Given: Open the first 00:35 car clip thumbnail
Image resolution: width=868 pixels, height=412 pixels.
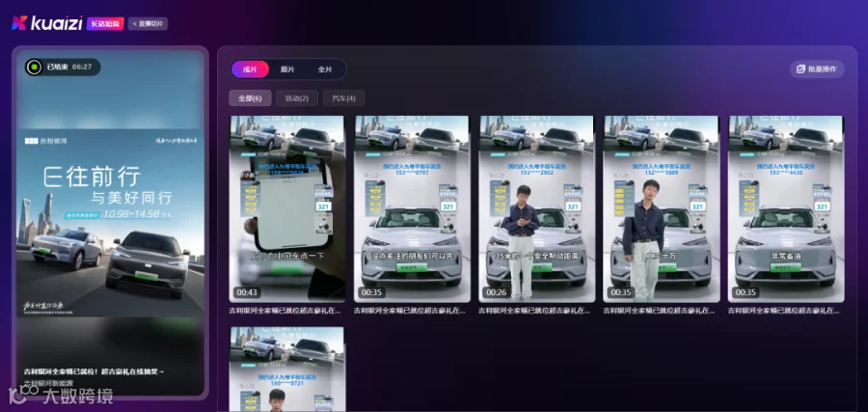Looking at the screenshot, I should tap(412, 208).
